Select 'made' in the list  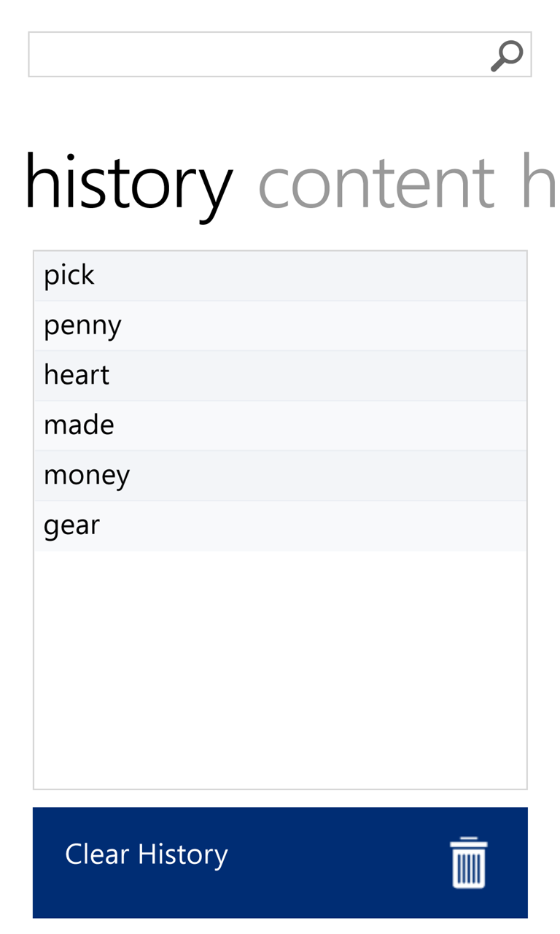(x=280, y=425)
